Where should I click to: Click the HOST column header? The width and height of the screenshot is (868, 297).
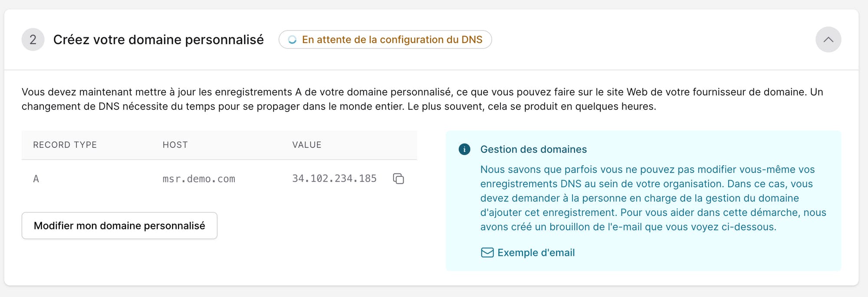click(x=175, y=145)
